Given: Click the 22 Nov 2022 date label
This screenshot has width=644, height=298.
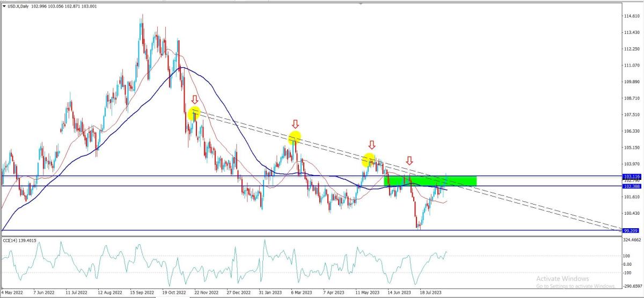Looking at the screenshot, I should (206, 294).
